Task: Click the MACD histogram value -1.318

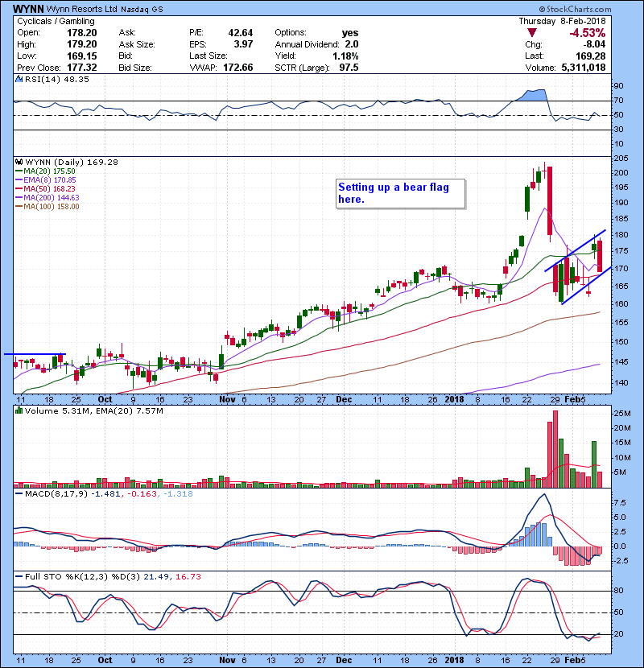Action: coord(178,494)
